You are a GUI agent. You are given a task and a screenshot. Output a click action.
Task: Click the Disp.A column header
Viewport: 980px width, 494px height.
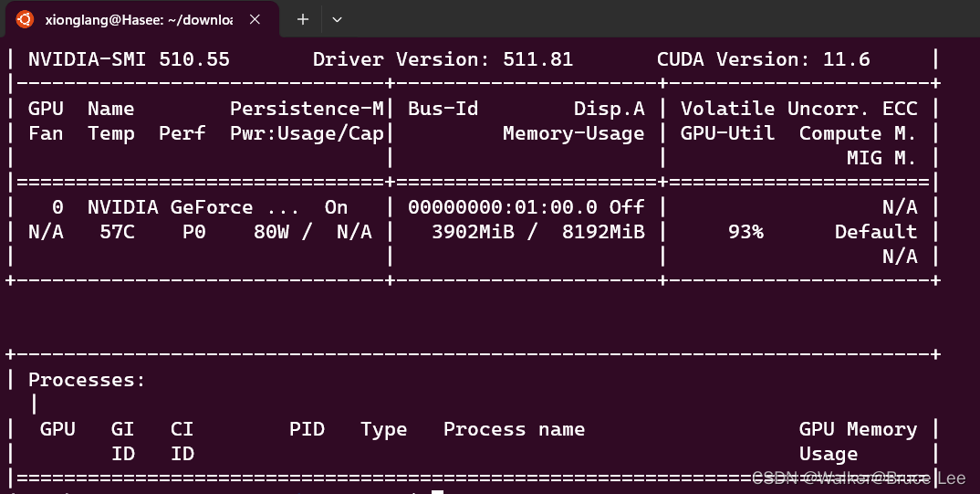click(x=610, y=109)
